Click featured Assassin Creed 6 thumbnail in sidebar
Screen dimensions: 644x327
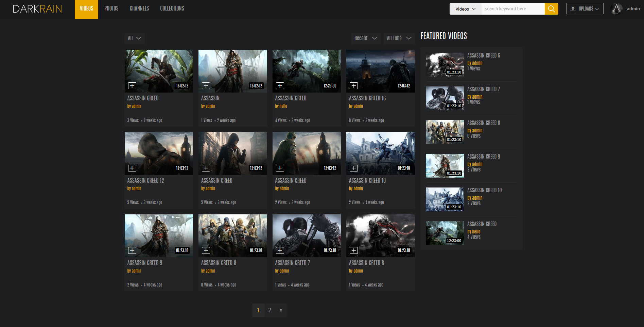445,65
